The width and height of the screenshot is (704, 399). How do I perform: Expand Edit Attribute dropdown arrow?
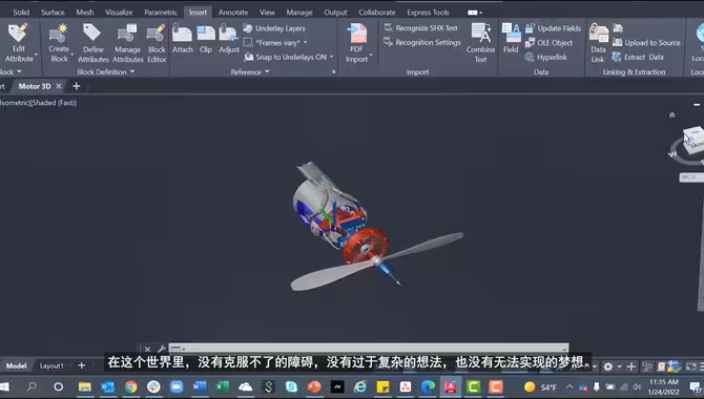36,56
